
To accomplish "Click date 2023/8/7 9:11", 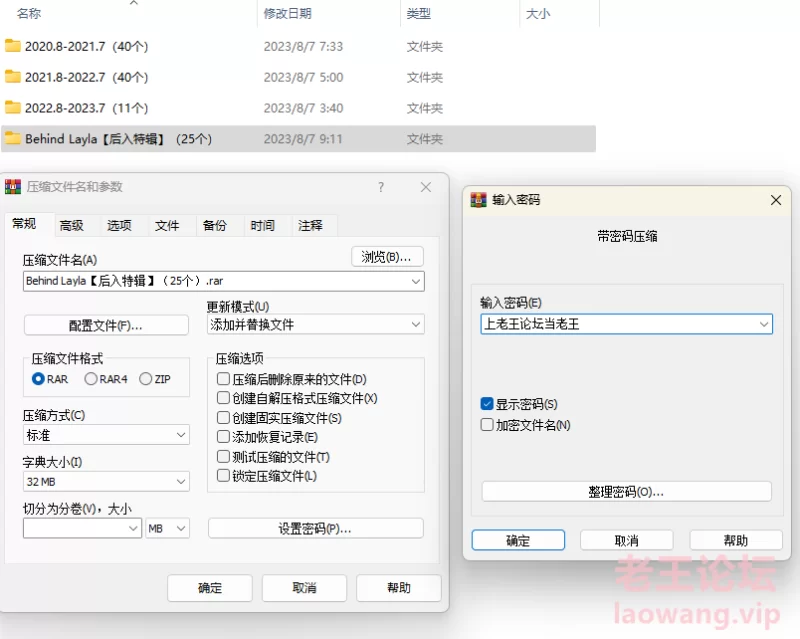I will [303, 139].
